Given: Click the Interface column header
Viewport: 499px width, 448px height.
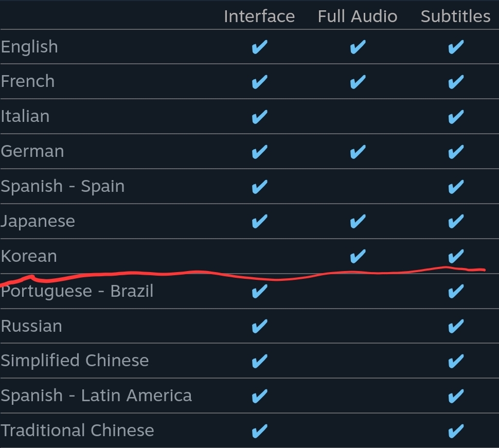Looking at the screenshot, I should tap(259, 16).
